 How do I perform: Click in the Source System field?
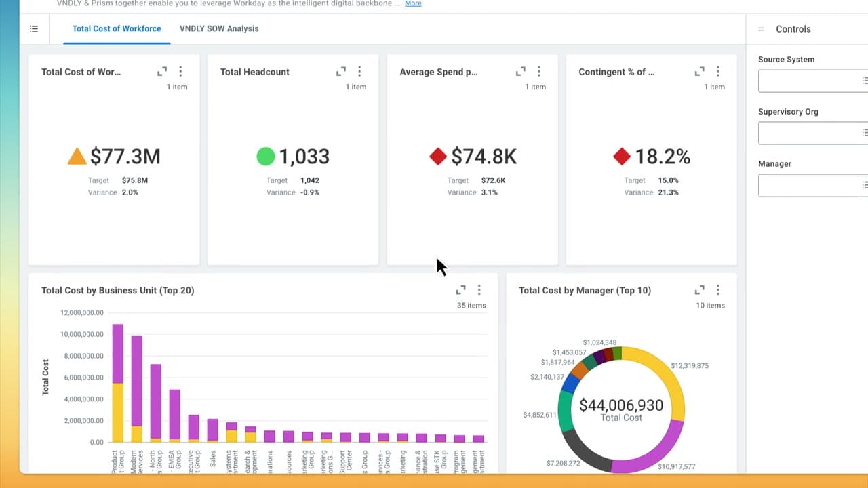coord(813,81)
